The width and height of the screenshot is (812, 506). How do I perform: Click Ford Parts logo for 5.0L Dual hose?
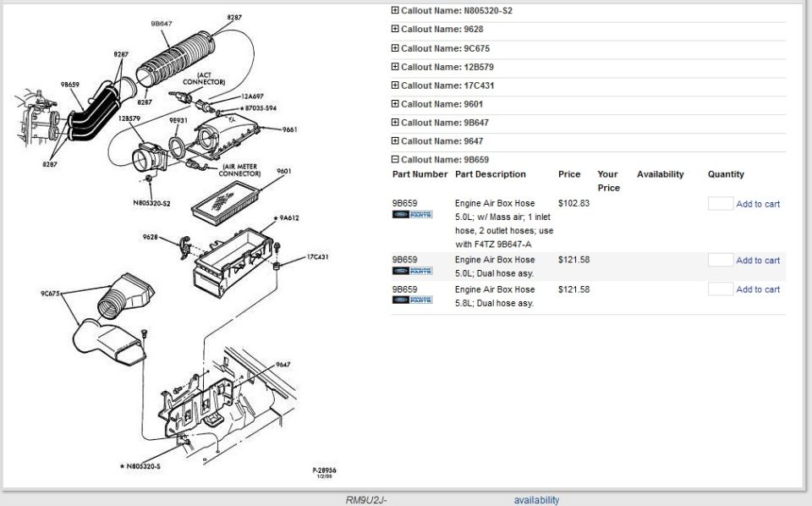click(x=412, y=271)
